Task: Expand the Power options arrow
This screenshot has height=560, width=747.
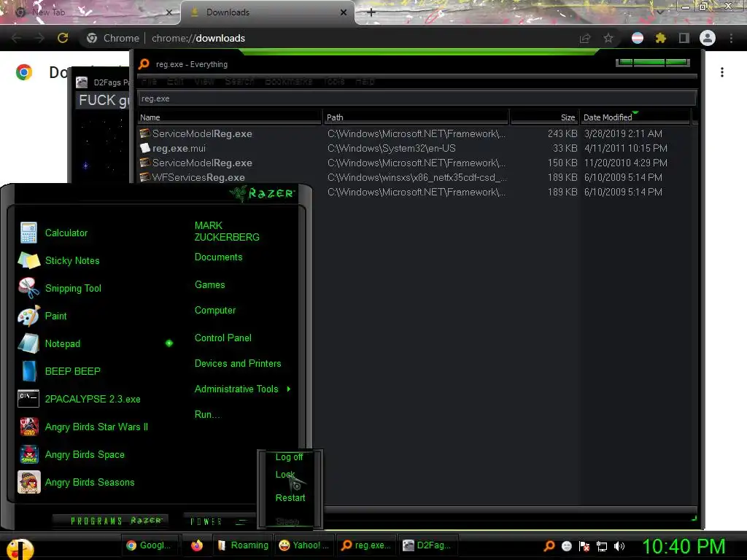Action: pos(242,522)
